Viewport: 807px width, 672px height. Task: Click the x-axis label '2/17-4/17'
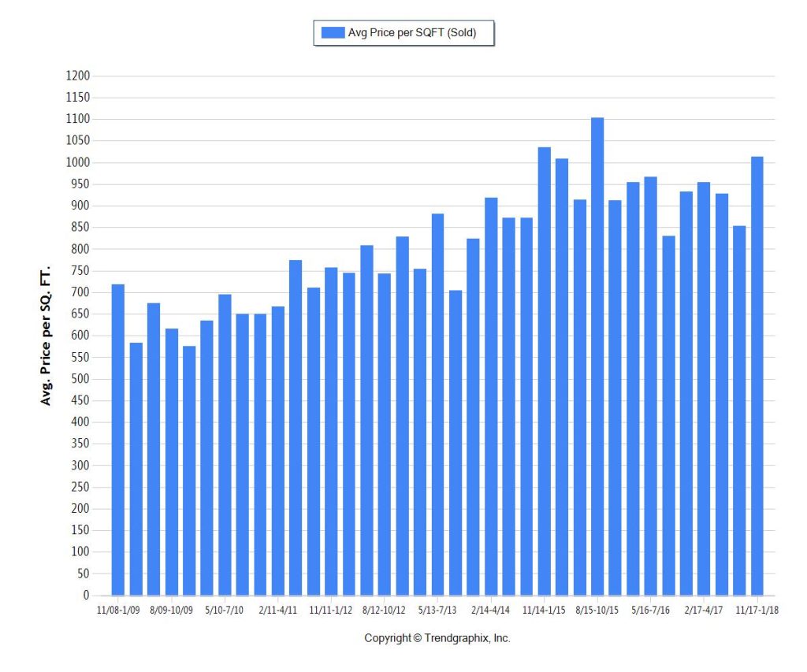[x=704, y=611]
